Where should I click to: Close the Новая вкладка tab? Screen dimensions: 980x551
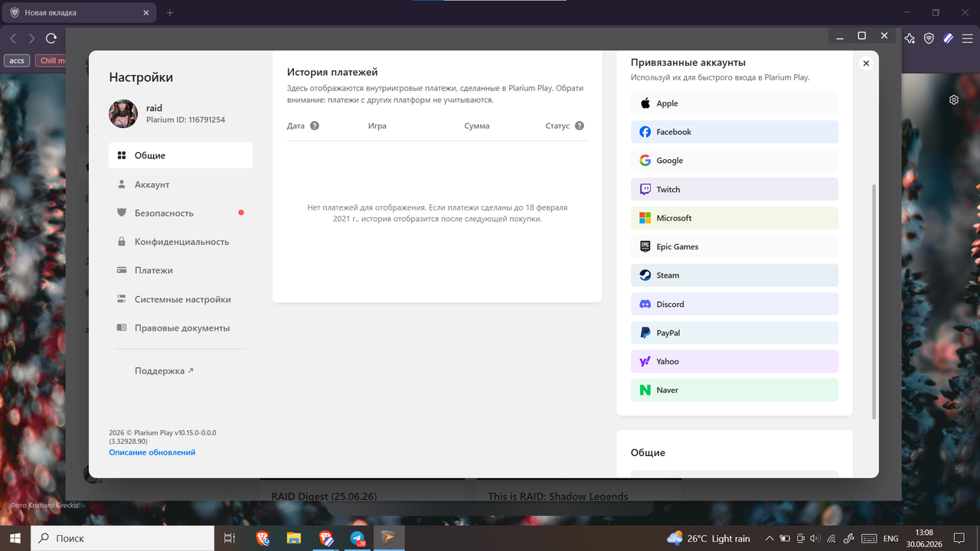pyautogui.click(x=147, y=13)
